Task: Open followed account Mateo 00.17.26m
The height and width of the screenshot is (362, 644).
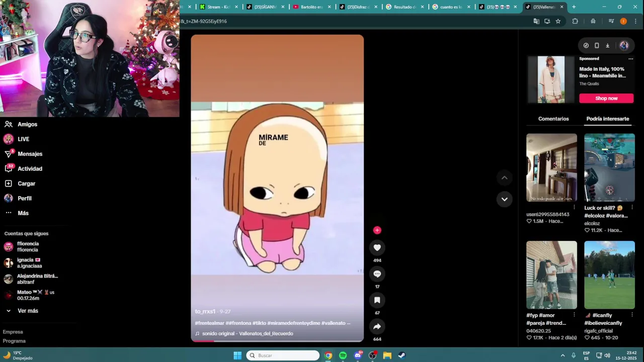Action: click(x=29, y=295)
